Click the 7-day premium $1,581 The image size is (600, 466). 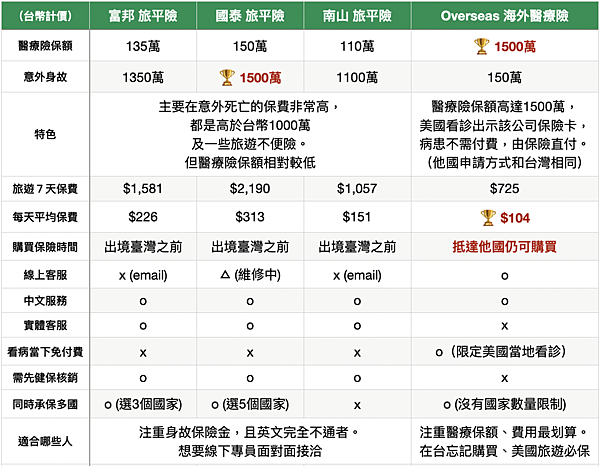point(143,188)
